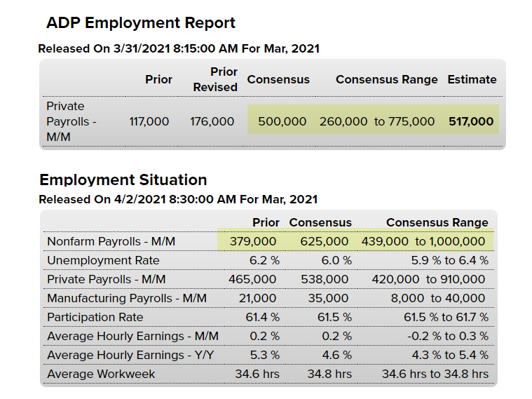Screen dimensions: 532x399
Task: Select the Participation Rate row label
Action: [95, 317]
